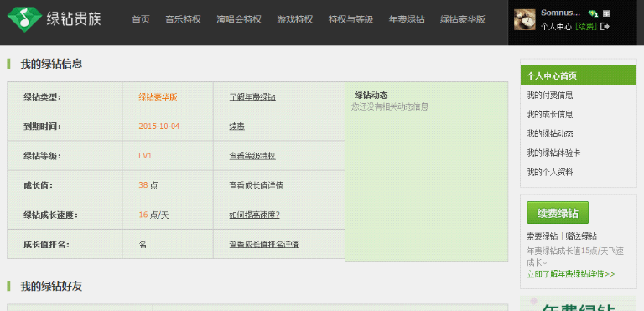644x311 pixels.
Task: Click the 绿钻豪华版 orange value text
Action: click(x=158, y=97)
